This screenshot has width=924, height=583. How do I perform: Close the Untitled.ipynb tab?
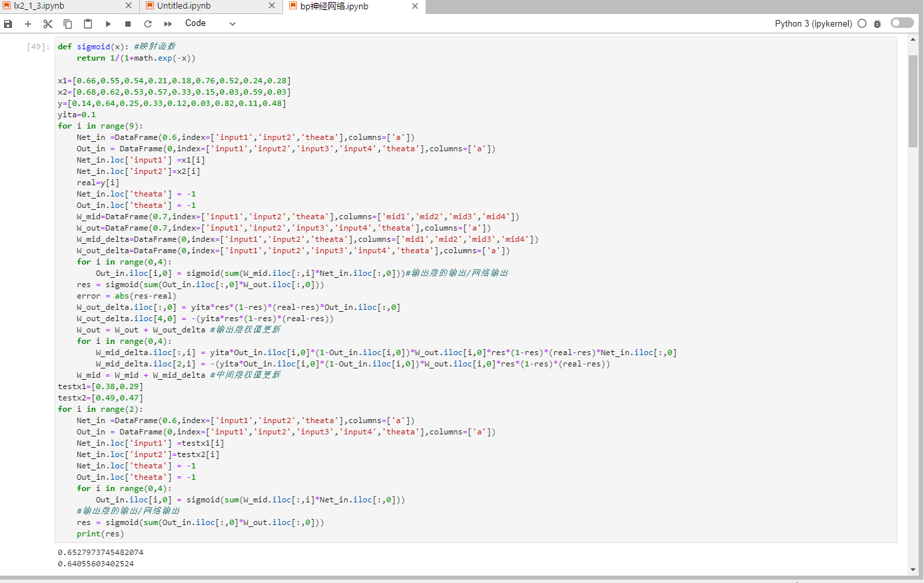[x=272, y=6]
